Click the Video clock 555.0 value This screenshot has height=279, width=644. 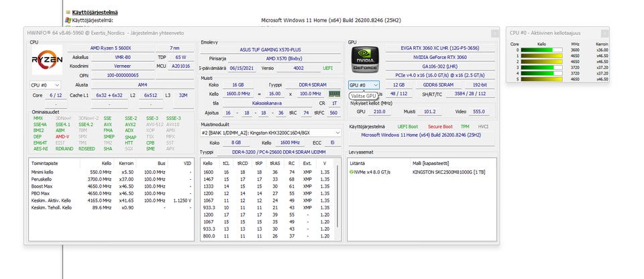click(x=479, y=111)
